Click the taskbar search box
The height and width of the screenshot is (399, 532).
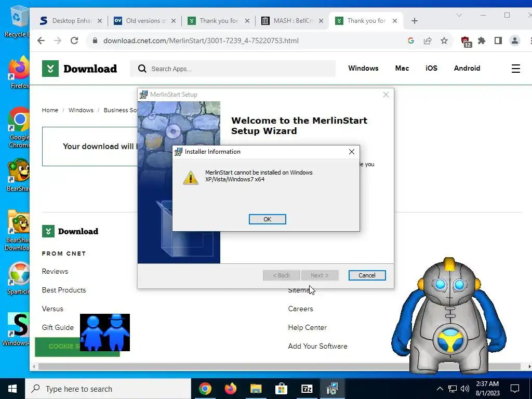tap(108, 389)
